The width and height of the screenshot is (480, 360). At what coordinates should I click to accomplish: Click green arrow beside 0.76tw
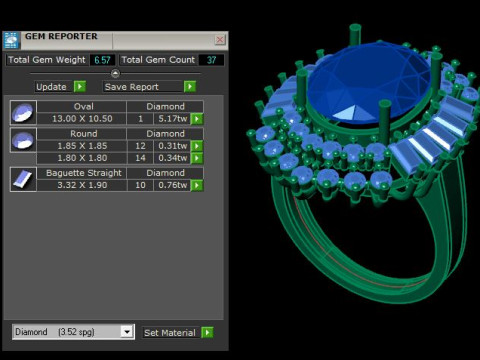(197, 185)
